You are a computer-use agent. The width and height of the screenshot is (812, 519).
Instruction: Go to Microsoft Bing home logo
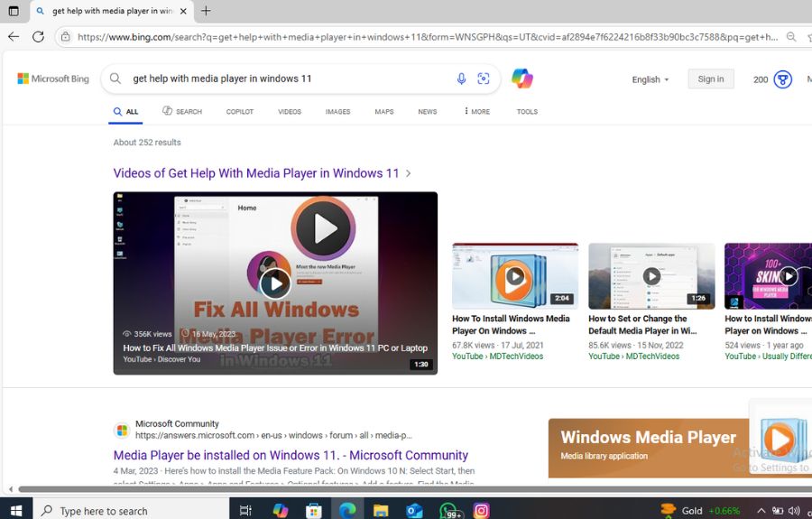coord(53,79)
